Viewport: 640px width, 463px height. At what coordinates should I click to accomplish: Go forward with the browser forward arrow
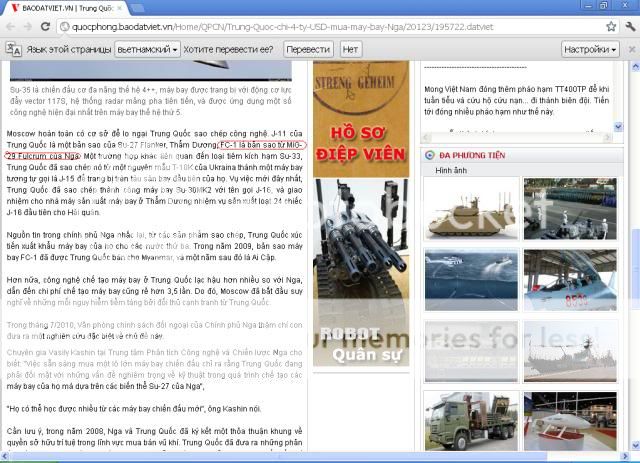click(x=28, y=27)
